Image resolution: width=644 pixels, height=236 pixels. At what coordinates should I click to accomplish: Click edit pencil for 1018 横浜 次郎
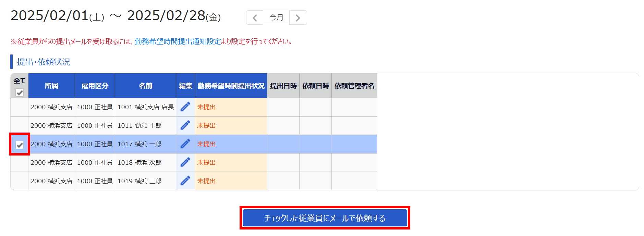[185, 162]
